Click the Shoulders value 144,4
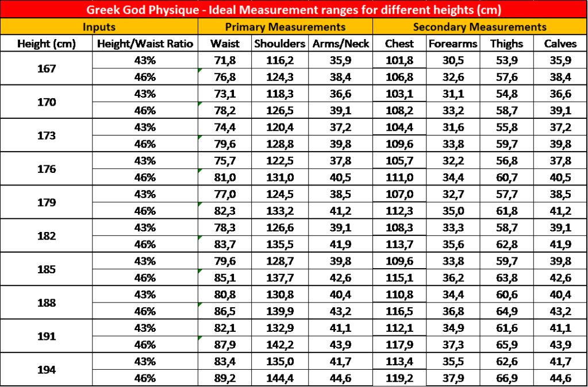 [x=280, y=378]
